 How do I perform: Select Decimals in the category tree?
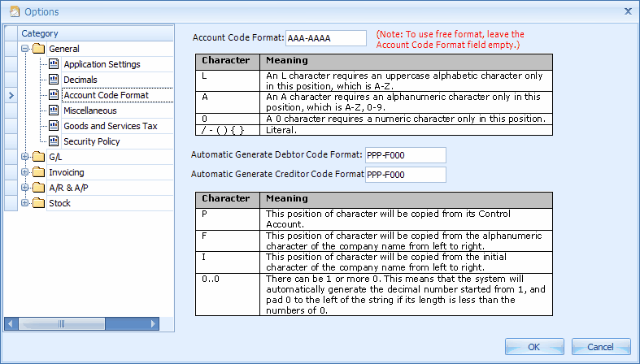(81, 80)
